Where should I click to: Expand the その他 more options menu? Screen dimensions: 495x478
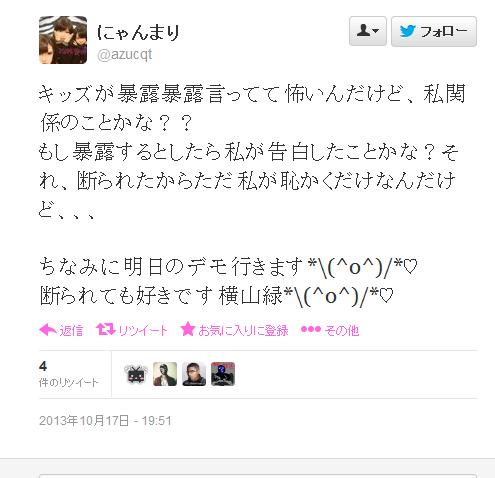pyautogui.click(x=342, y=331)
